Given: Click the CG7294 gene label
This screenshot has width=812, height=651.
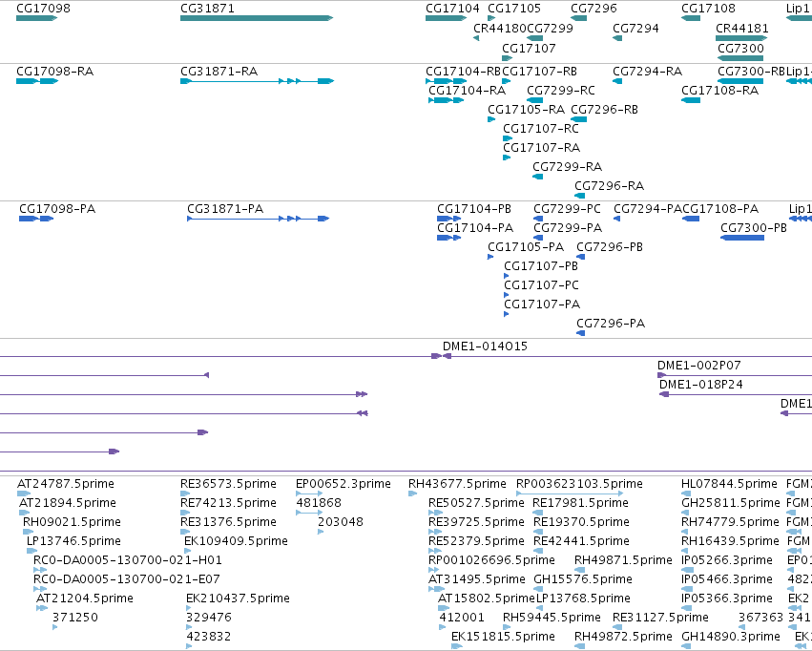Looking at the screenshot, I should coord(635,28).
